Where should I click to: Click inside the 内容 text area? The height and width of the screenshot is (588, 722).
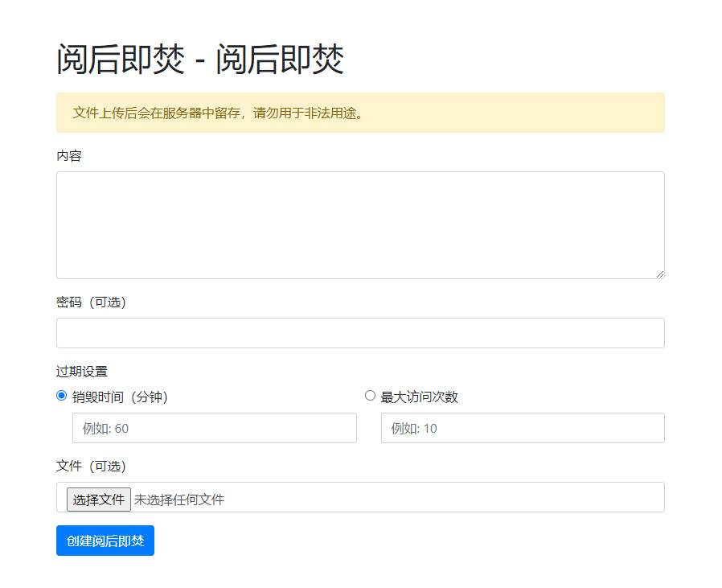coord(359,224)
